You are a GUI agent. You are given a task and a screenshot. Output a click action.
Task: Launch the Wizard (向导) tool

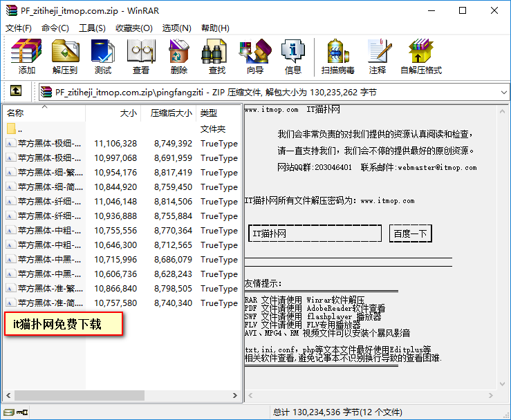(255, 57)
